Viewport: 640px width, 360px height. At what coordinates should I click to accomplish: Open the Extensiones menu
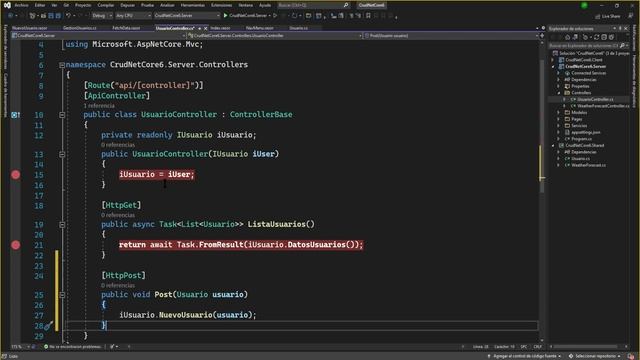221,5
